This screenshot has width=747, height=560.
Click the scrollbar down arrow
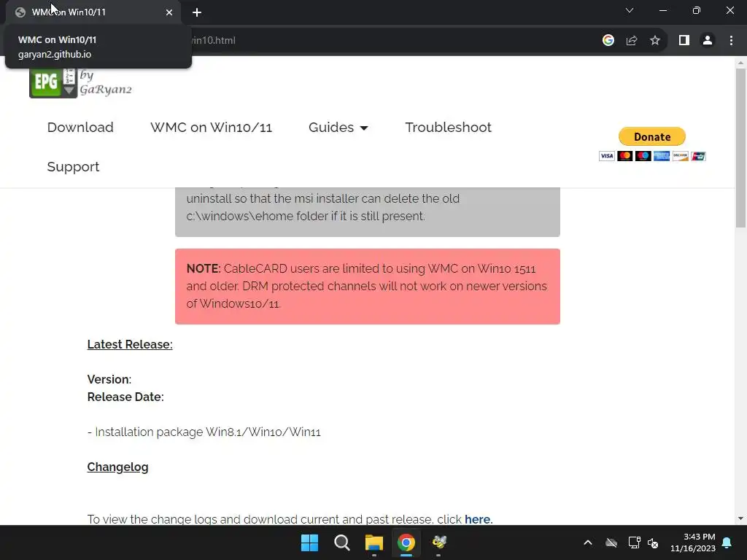click(740, 518)
